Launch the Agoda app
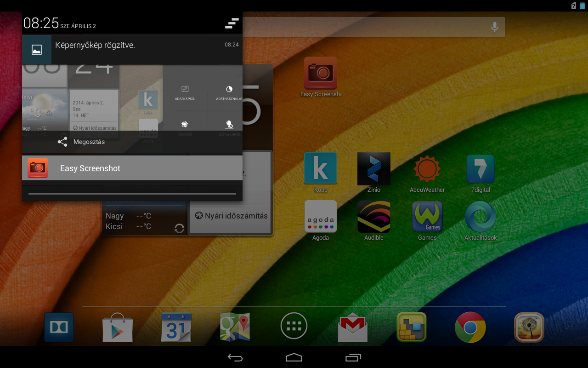The height and width of the screenshot is (368, 588). [321, 217]
